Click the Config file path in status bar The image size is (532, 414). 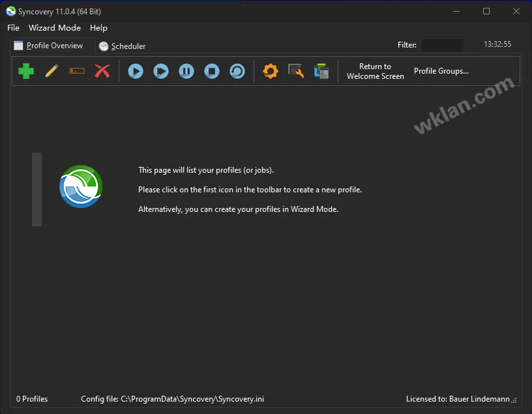[172, 399]
